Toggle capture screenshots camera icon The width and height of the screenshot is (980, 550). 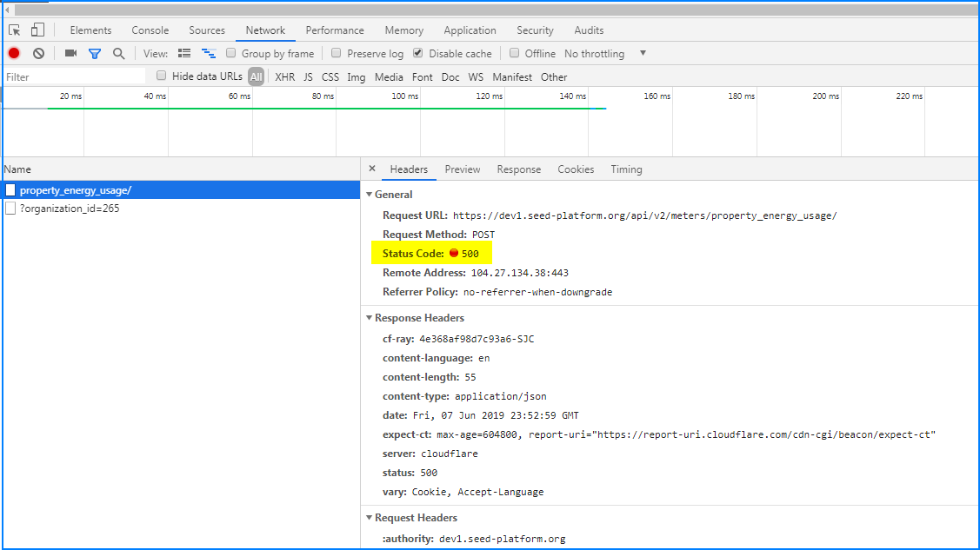pyautogui.click(x=70, y=54)
